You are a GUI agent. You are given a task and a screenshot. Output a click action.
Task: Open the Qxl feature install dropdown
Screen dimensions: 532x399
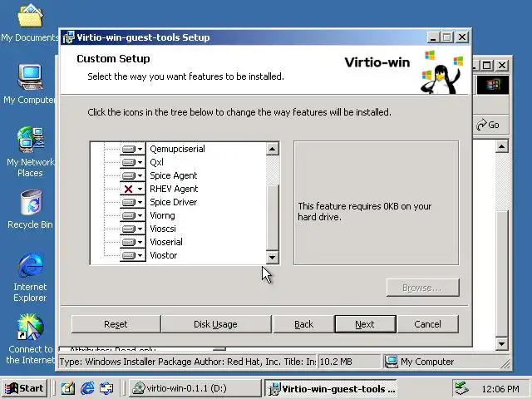[133, 162]
